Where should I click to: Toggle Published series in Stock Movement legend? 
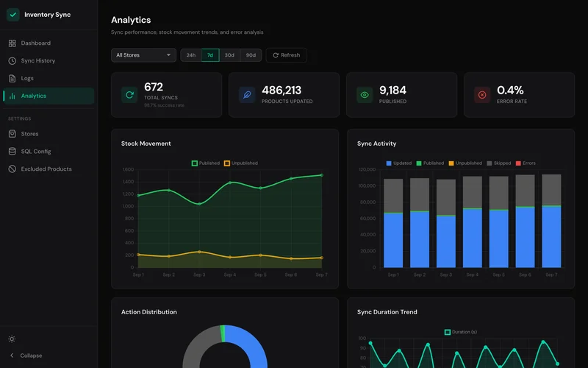coord(206,163)
